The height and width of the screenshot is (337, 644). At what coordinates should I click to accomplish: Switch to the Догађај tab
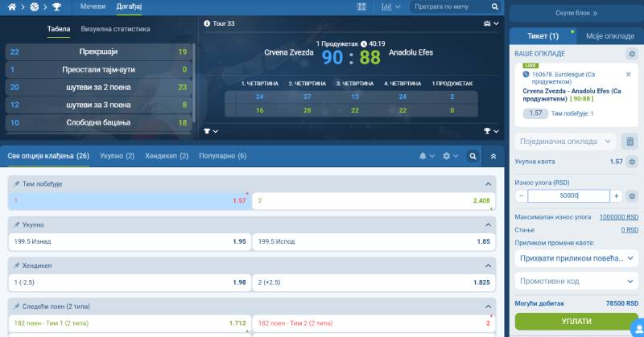tap(129, 6)
